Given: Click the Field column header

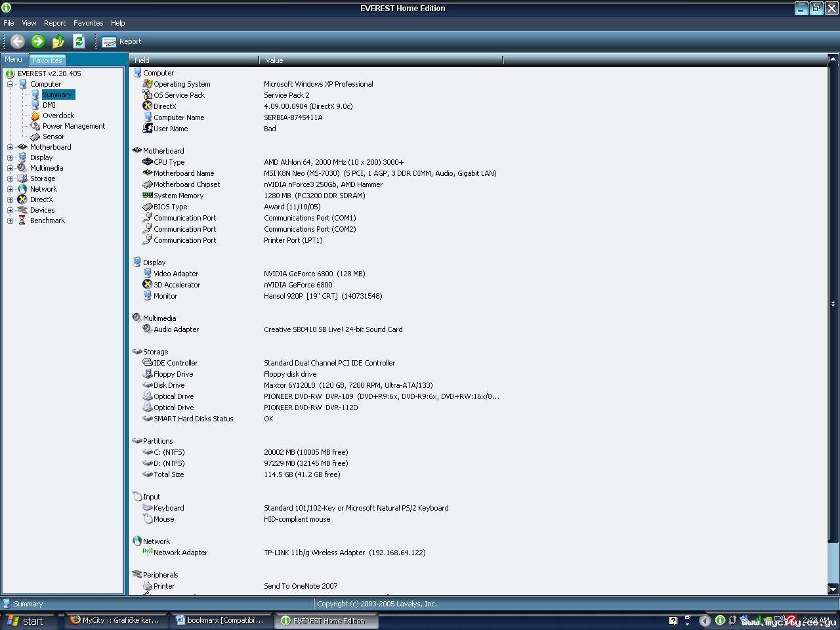Looking at the screenshot, I should click(194, 60).
